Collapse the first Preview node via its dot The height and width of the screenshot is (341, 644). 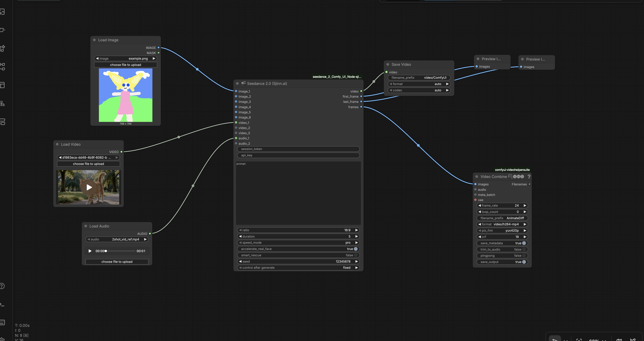click(478, 59)
